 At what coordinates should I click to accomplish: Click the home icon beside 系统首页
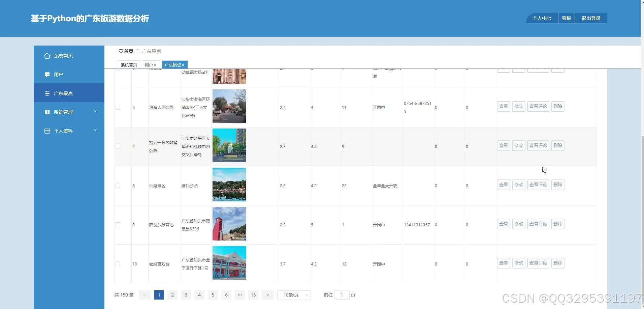coord(47,56)
